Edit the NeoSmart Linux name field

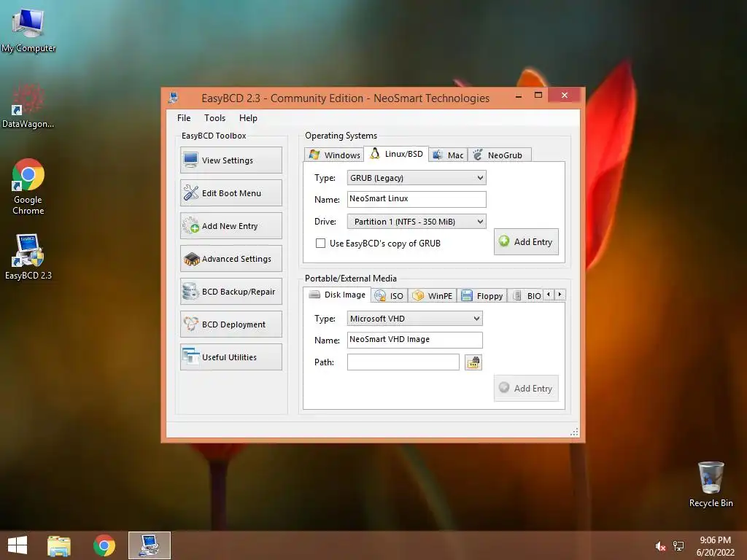(x=417, y=199)
